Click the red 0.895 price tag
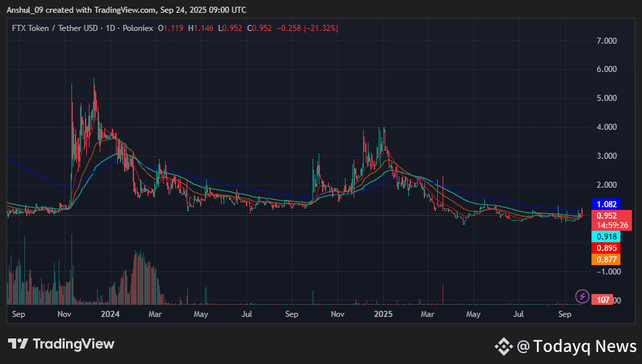642x364 pixels. click(603, 248)
